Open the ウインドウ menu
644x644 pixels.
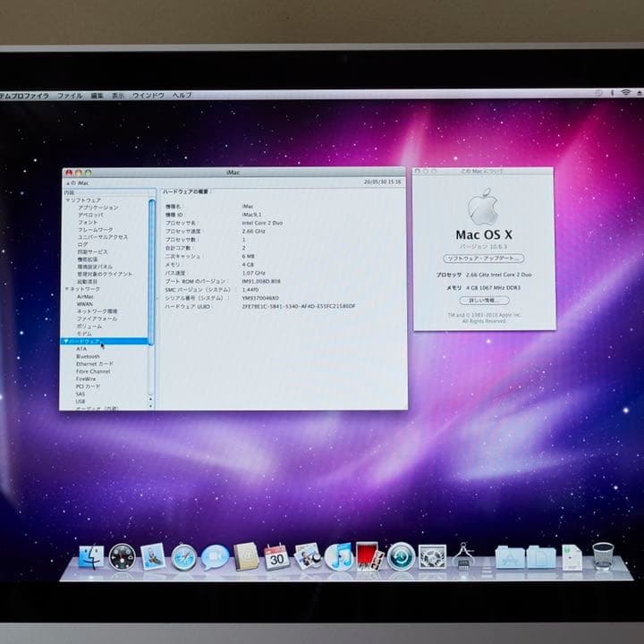click(x=148, y=96)
